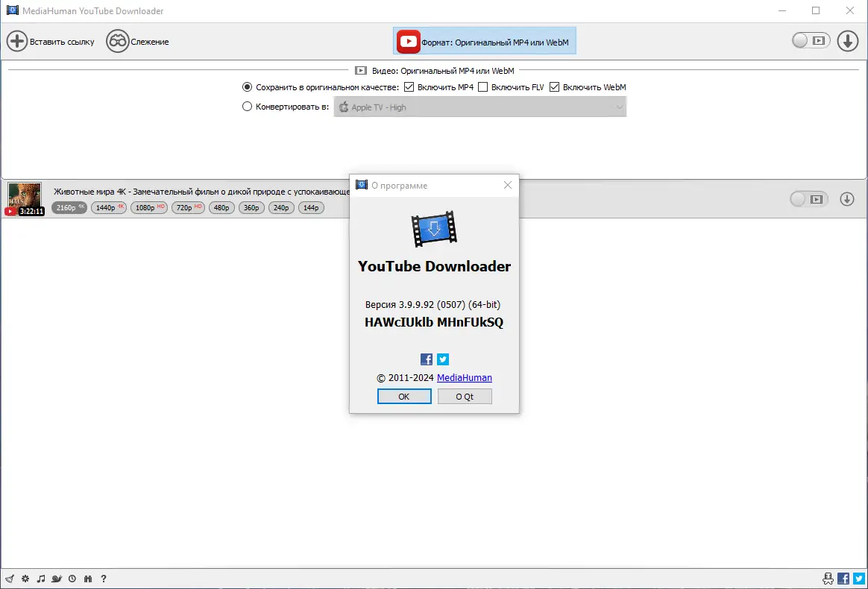The width and height of the screenshot is (868, 589).
Task: Pick 144p quality
Action: click(x=311, y=207)
